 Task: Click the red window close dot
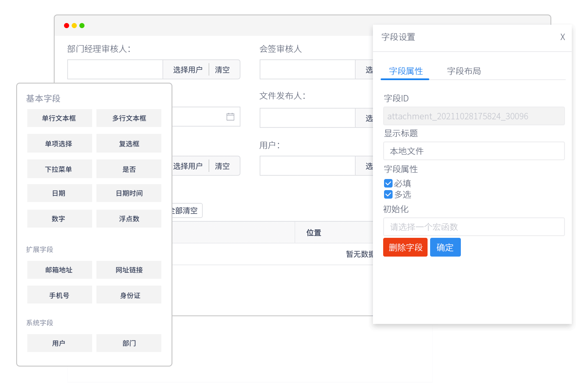(67, 26)
